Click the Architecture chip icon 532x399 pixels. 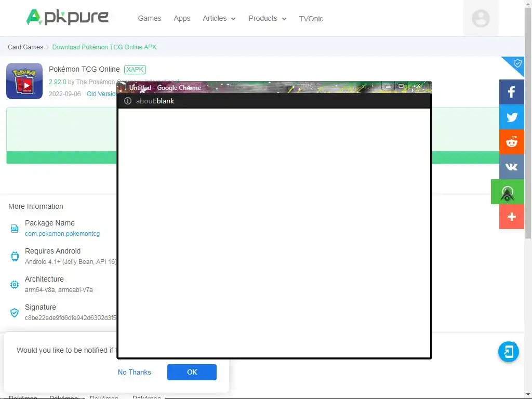click(x=14, y=284)
